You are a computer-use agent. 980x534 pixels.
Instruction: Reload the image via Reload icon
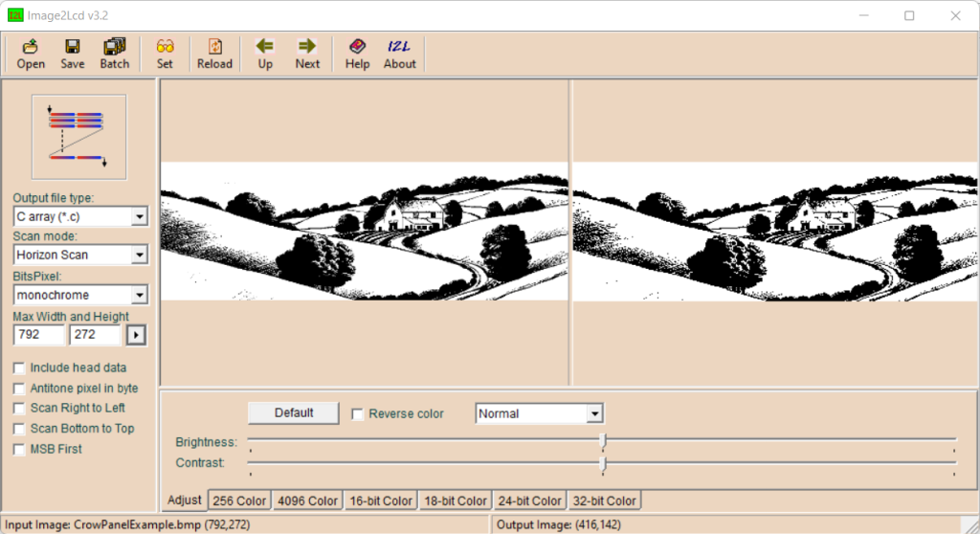[x=214, y=54]
